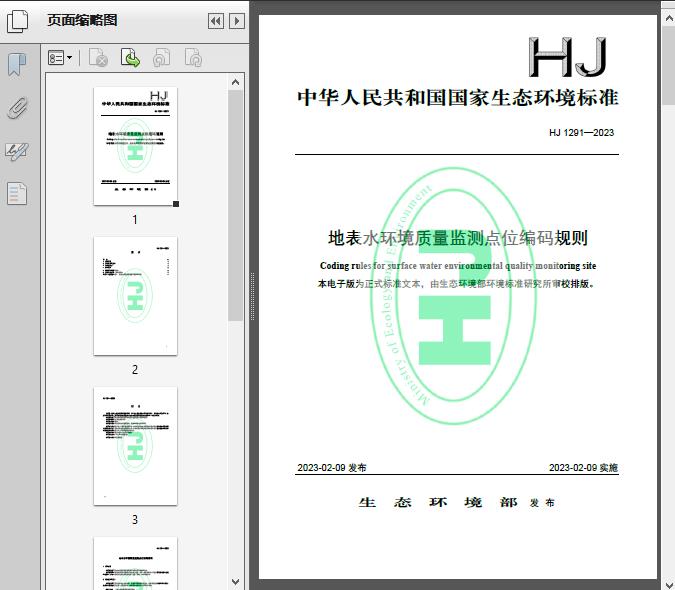Click thumbnail panel scroll-down arrow
The image size is (675, 590).
(235, 582)
